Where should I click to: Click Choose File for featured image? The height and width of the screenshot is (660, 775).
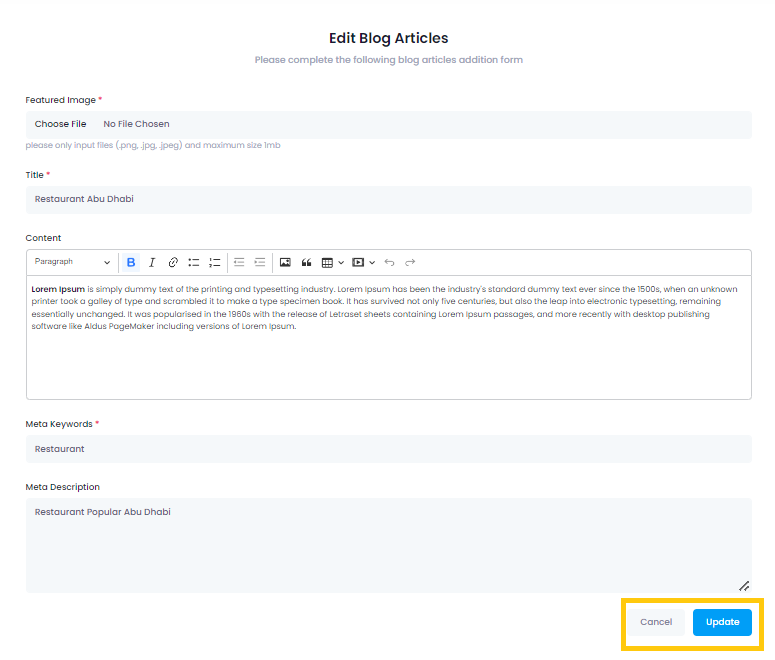[61, 124]
